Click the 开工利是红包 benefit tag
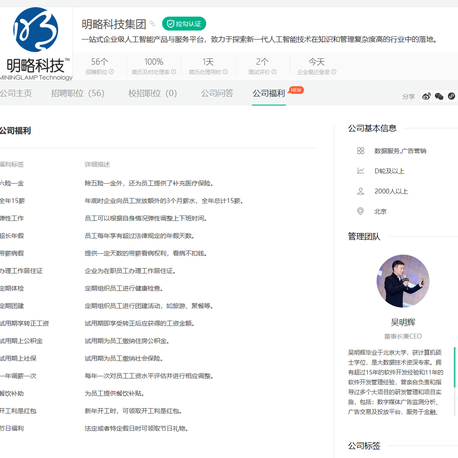 [18, 411]
